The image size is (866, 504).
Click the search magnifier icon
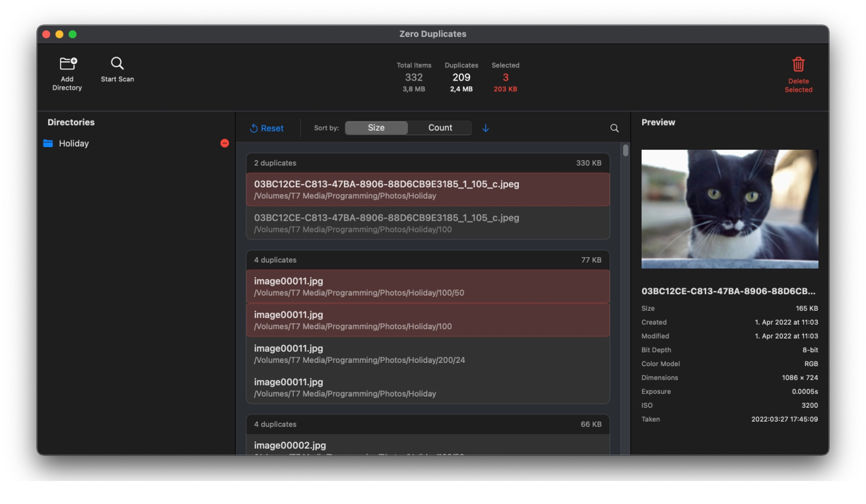tap(614, 128)
